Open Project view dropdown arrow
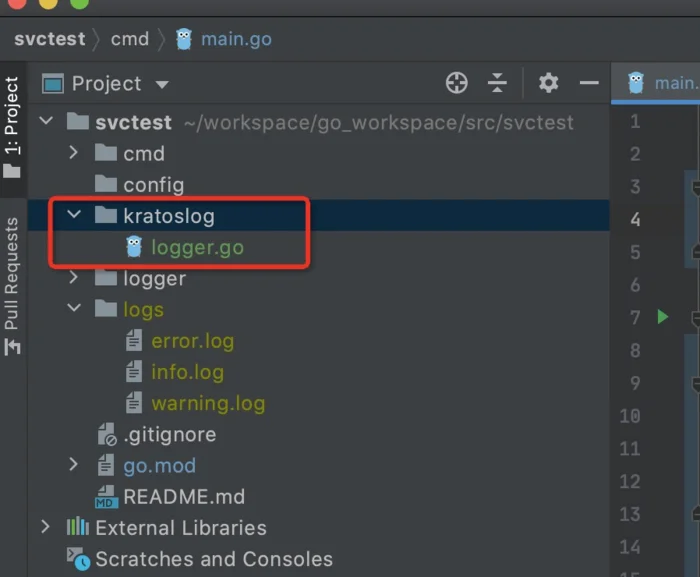The width and height of the screenshot is (700, 577). coord(162,84)
